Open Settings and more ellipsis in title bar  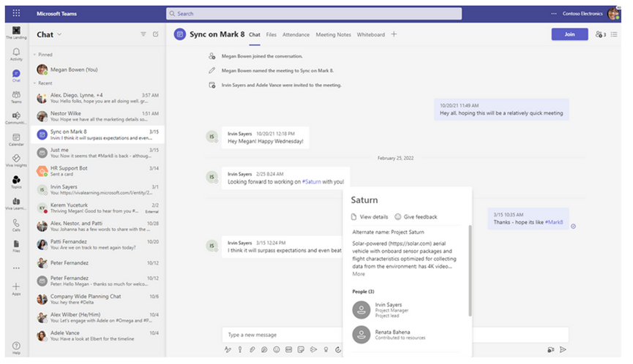point(553,13)
